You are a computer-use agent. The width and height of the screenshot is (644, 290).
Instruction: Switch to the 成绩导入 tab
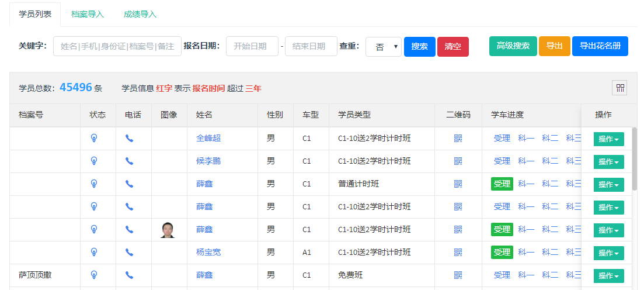pyautogui.click(x=140, y=14)
